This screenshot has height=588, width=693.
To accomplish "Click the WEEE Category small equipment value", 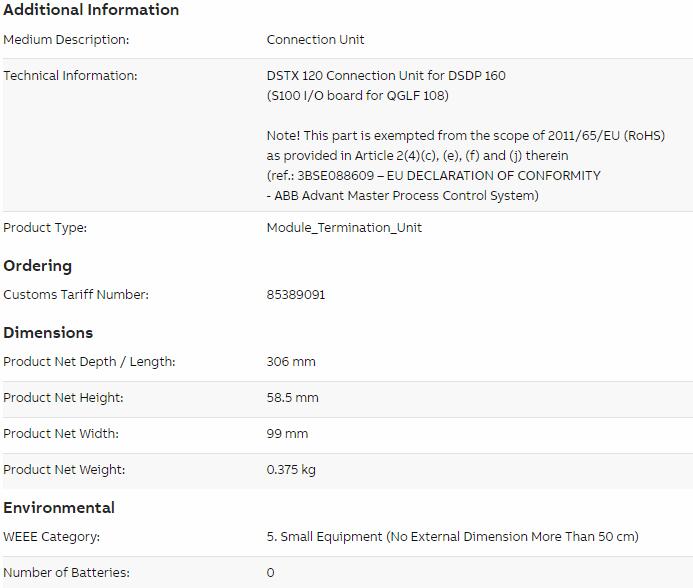I will point(453,537).
